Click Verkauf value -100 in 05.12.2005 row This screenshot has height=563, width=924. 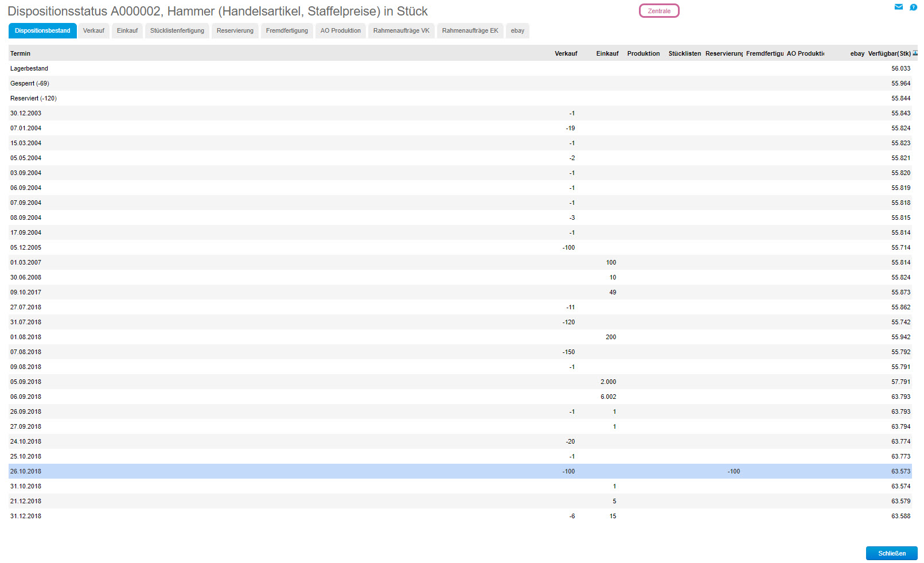point(568,247)
